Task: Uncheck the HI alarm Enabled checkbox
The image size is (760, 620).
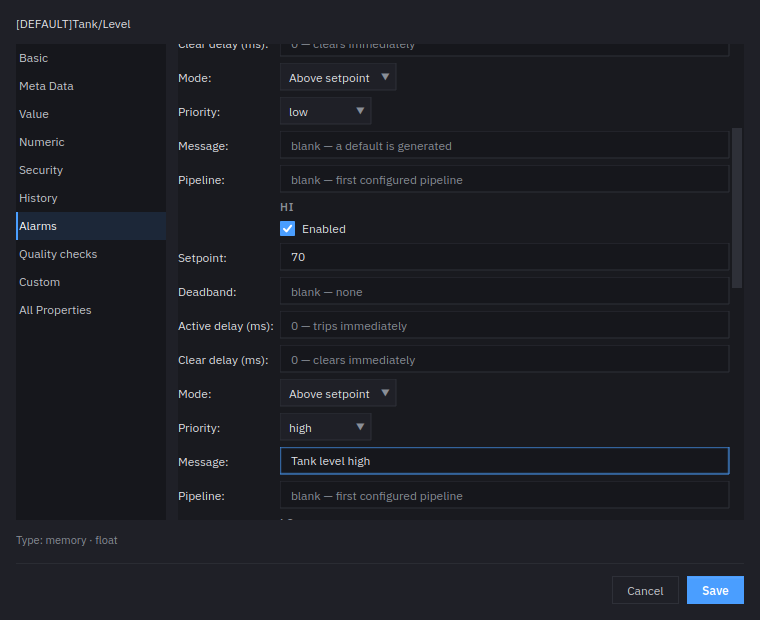Action: pos(287,229)
